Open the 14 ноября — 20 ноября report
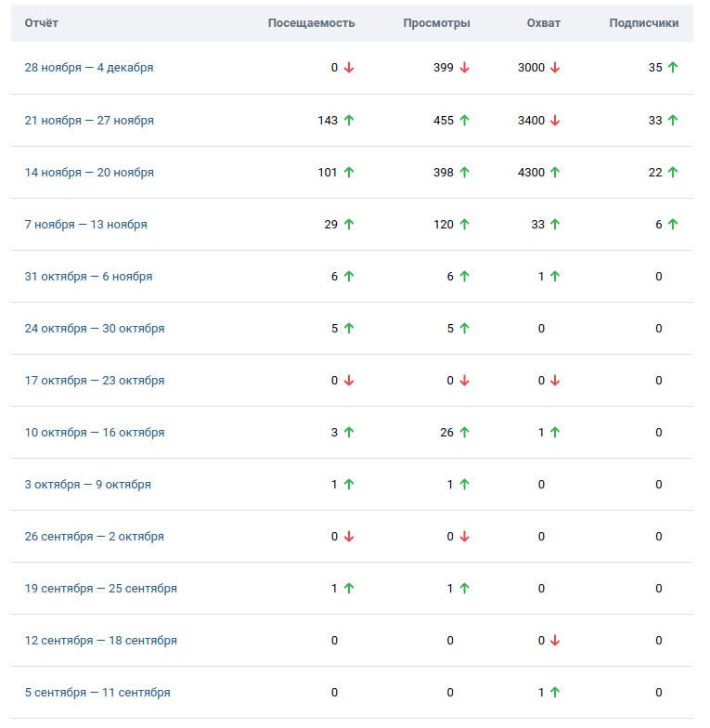 [89, 172]
